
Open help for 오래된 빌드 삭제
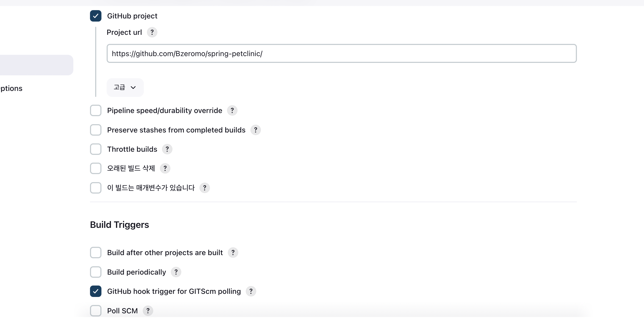click(x=165, y=168)
